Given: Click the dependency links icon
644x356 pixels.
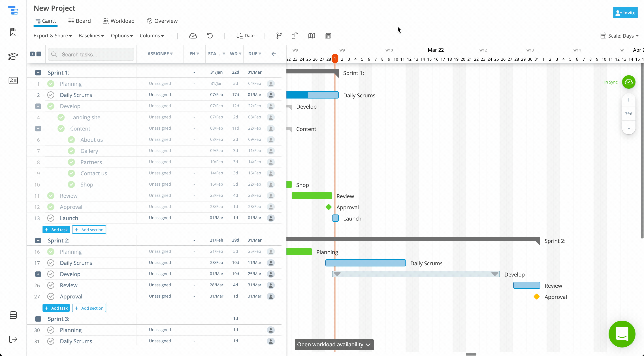Looking at the screenshot, I should 279,36.
